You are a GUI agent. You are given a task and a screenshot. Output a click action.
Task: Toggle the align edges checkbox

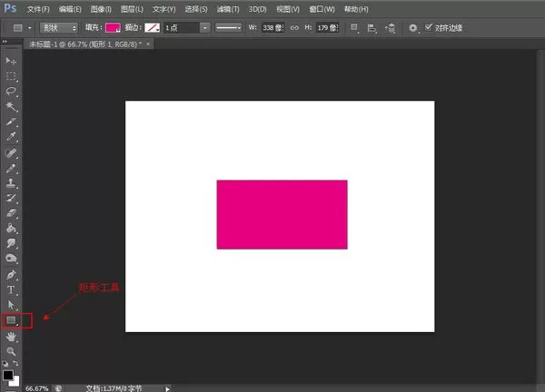429,27
